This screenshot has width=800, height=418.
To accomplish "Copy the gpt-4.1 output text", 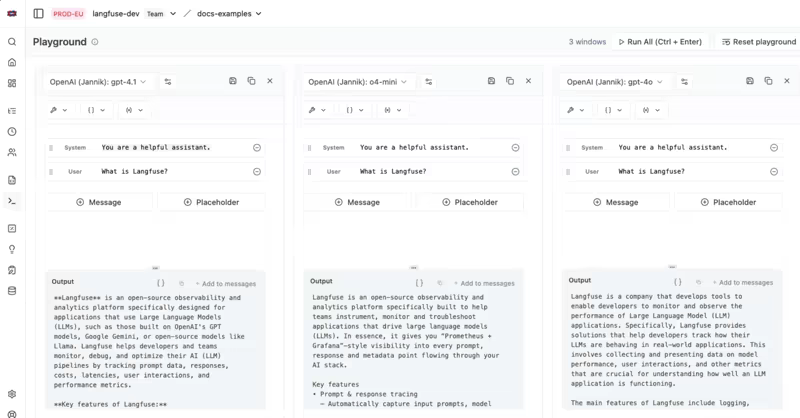I will pos(181,283).
